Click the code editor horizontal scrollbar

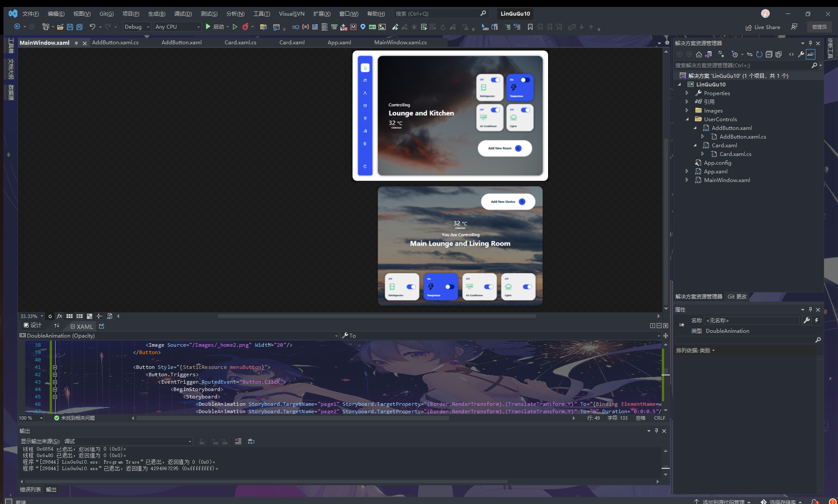tap(293, 418)
